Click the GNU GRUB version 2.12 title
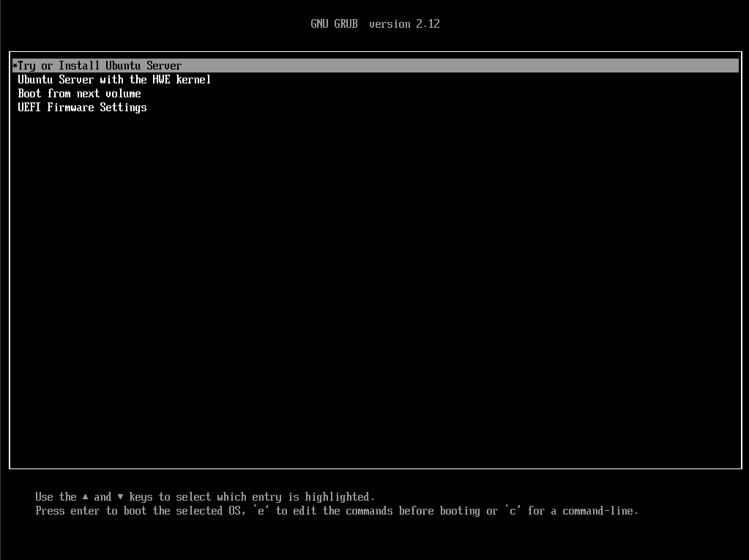The width and height of the screenshot is (749, 560). pos(375,24)
